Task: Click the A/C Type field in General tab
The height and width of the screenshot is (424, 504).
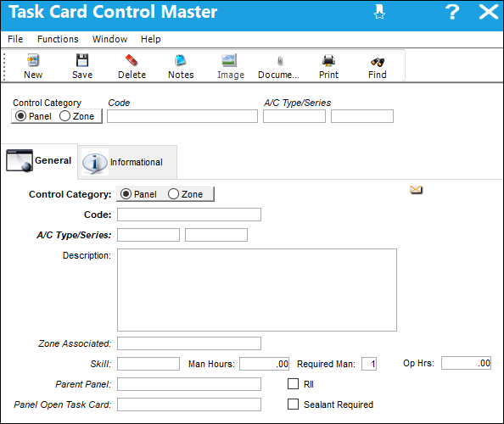Action: 148,235
